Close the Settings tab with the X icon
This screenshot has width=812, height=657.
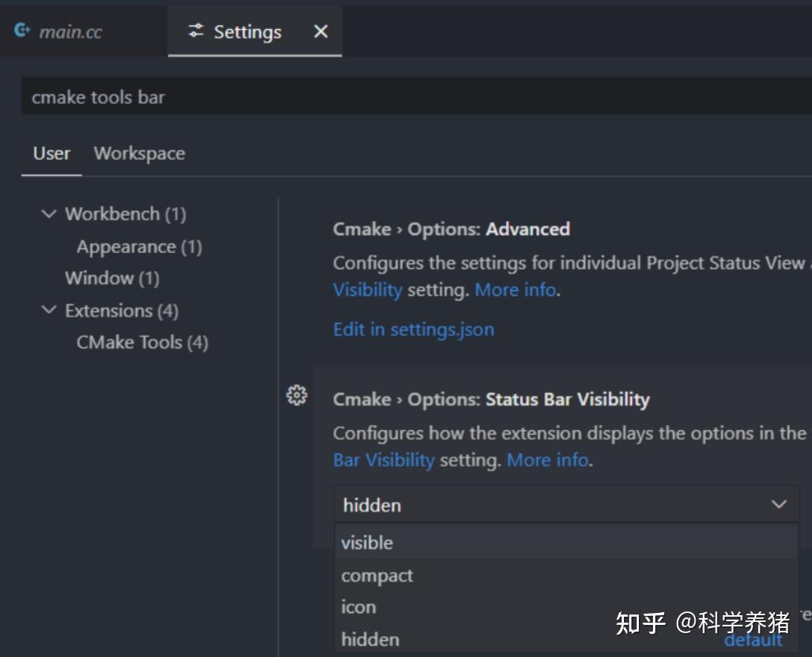(x=320, y=31)
